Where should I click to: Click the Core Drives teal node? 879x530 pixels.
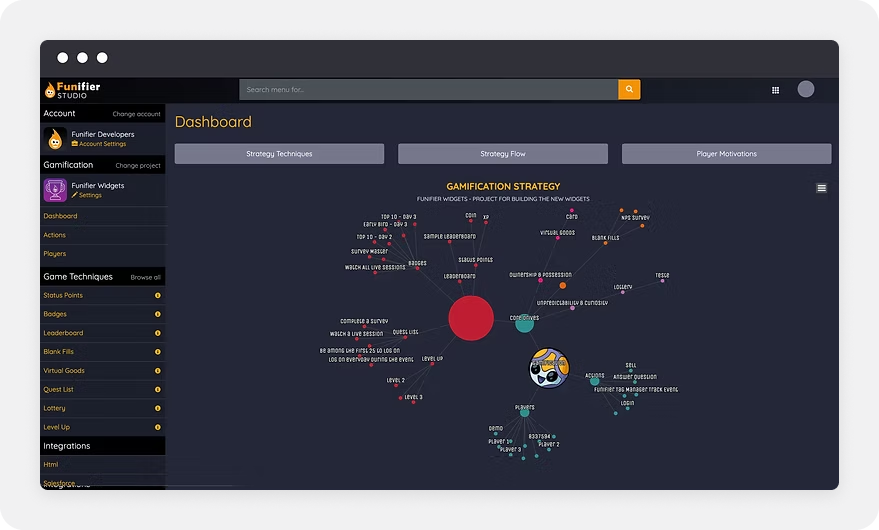[x=524, y=324]
